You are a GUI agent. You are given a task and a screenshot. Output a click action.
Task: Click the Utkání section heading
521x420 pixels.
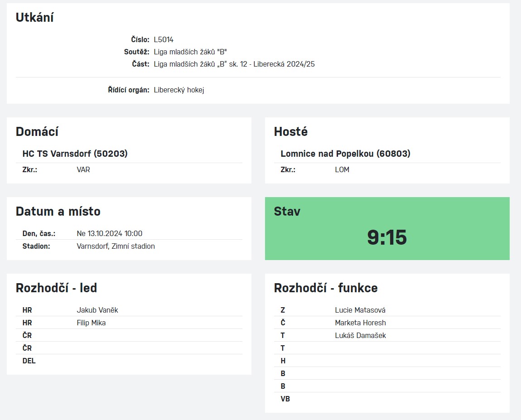34,17
